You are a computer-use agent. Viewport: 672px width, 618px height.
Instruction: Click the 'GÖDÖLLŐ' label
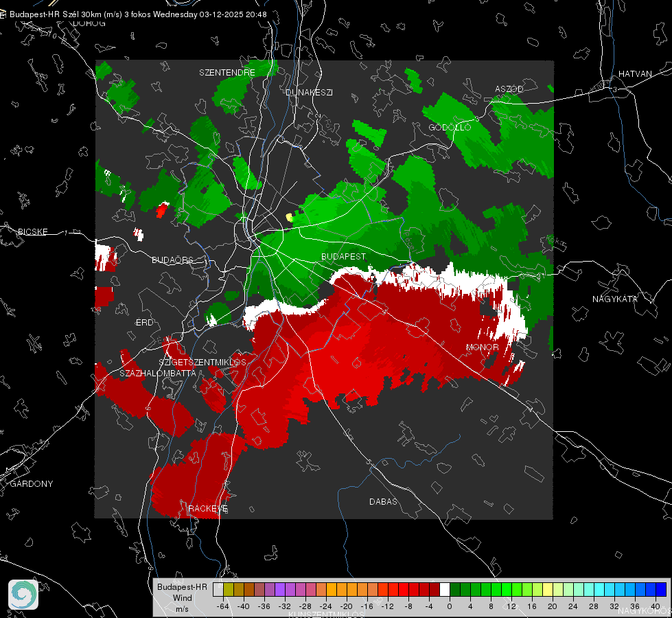click(x=450, y=127)
